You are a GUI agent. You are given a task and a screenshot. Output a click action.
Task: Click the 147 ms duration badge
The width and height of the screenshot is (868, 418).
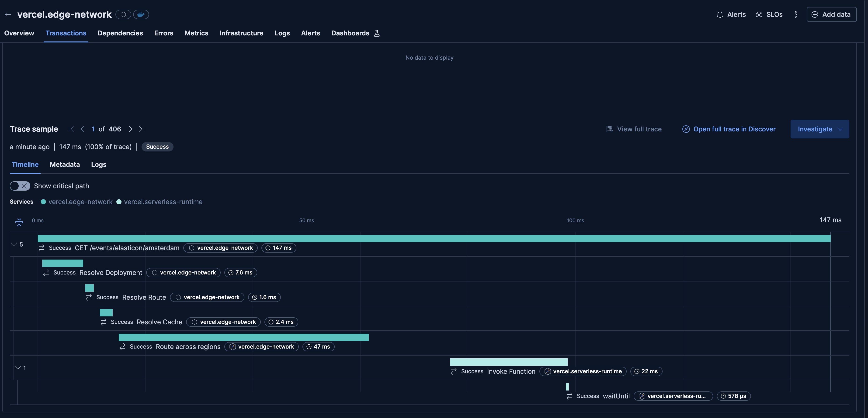point(279,248)
